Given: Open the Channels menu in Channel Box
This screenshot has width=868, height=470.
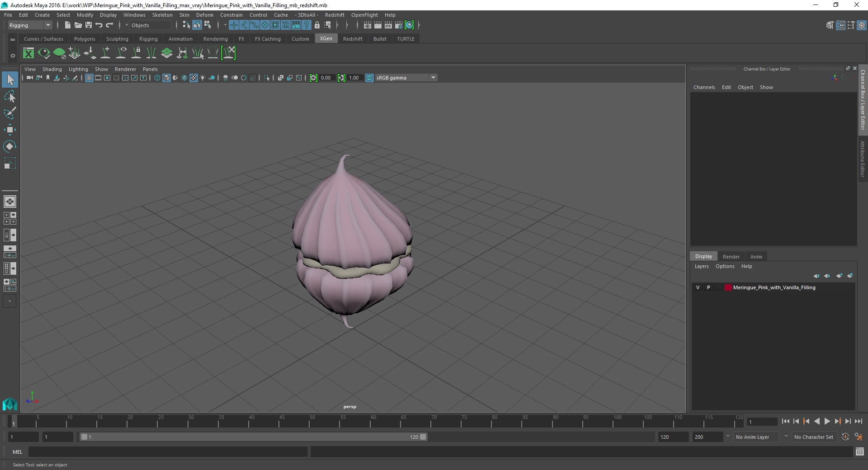Looking at the screenshot, I should click(x=704, y=87).
